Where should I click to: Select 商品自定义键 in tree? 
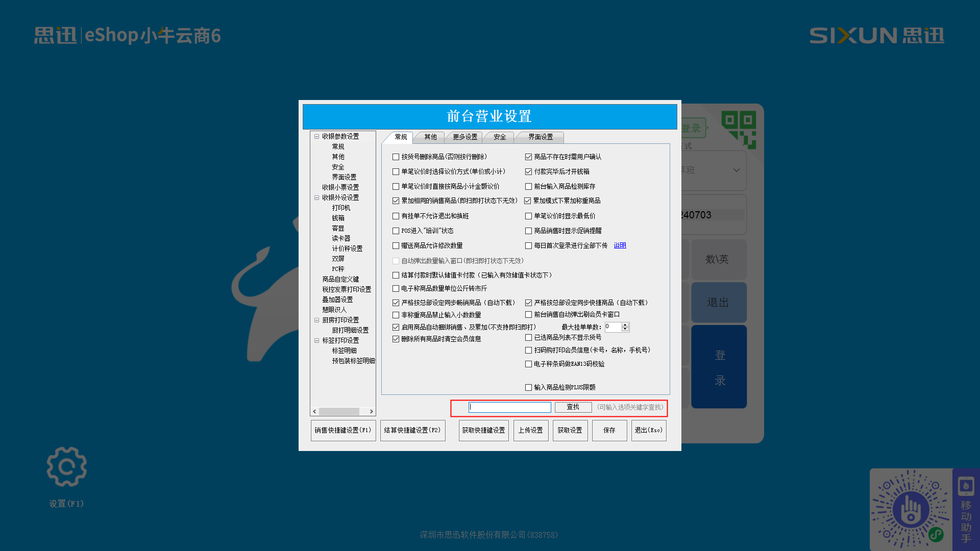[340, 279]
